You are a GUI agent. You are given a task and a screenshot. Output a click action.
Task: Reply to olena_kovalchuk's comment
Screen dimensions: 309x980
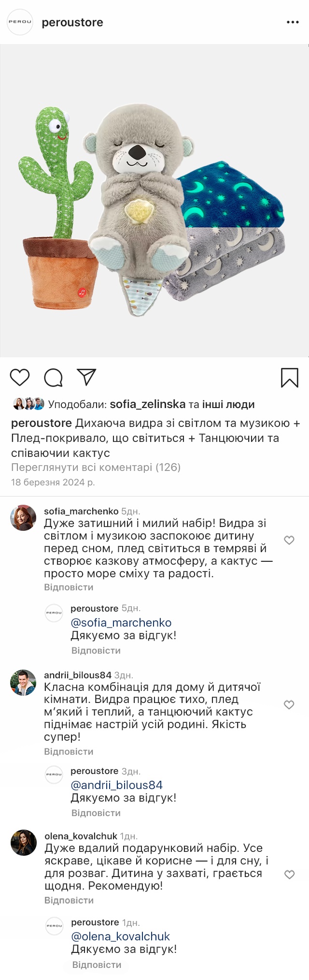click(69, 900)
